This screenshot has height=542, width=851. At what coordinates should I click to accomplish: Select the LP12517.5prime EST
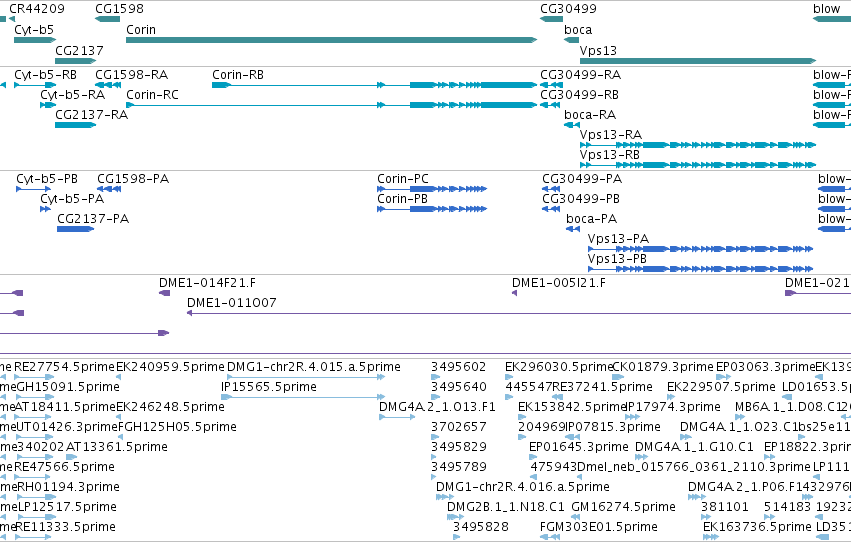[x=34, y=517]
